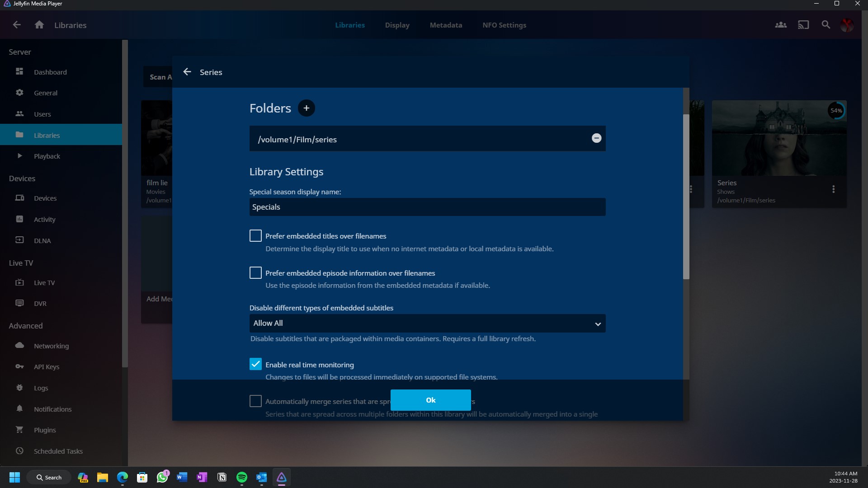Image resolution: width=868 pixels, height=488 pixels.
Task: Click the add folder plus icon
Action: point(306,108)
